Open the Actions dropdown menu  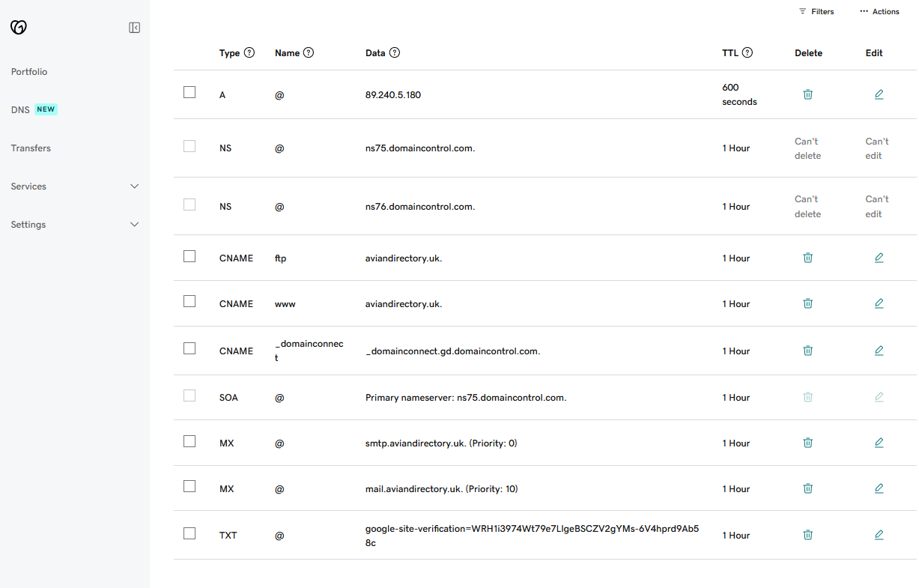point(879,11)
